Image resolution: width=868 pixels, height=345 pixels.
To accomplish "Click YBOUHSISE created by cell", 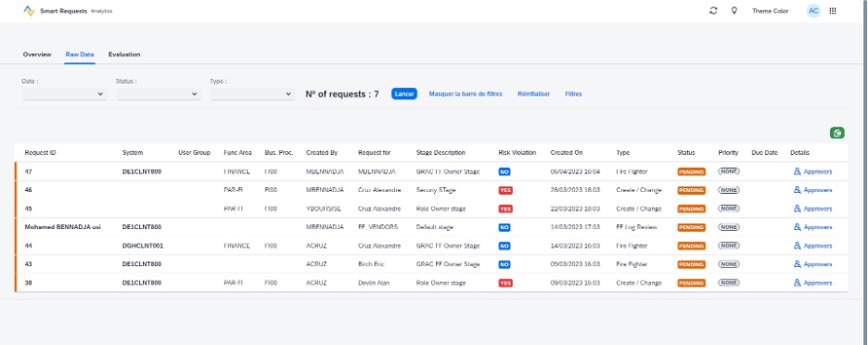I will tap(324, 209).
